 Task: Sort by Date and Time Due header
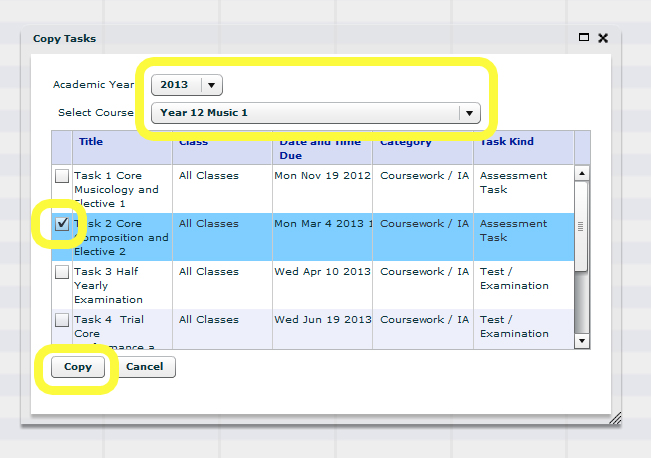[320, 148]
